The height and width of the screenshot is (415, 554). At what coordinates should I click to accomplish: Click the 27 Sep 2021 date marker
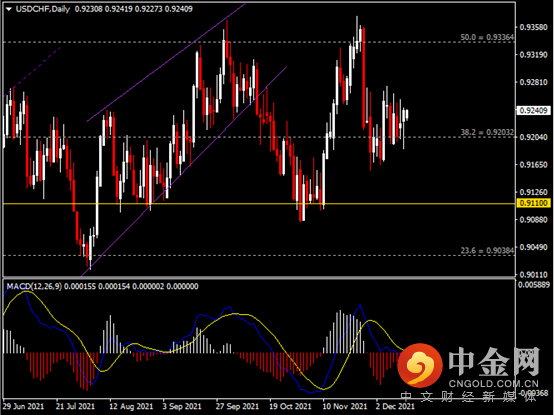[237, 406]
